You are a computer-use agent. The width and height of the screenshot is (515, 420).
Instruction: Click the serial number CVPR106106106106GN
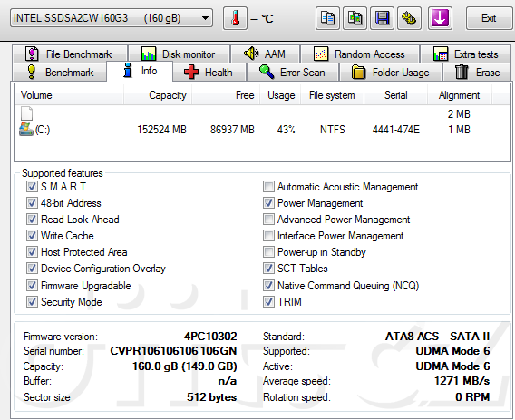(173, 351)
